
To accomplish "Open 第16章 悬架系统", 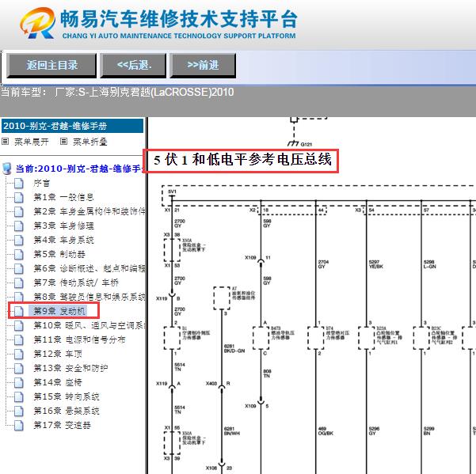I will pos(67,411).
